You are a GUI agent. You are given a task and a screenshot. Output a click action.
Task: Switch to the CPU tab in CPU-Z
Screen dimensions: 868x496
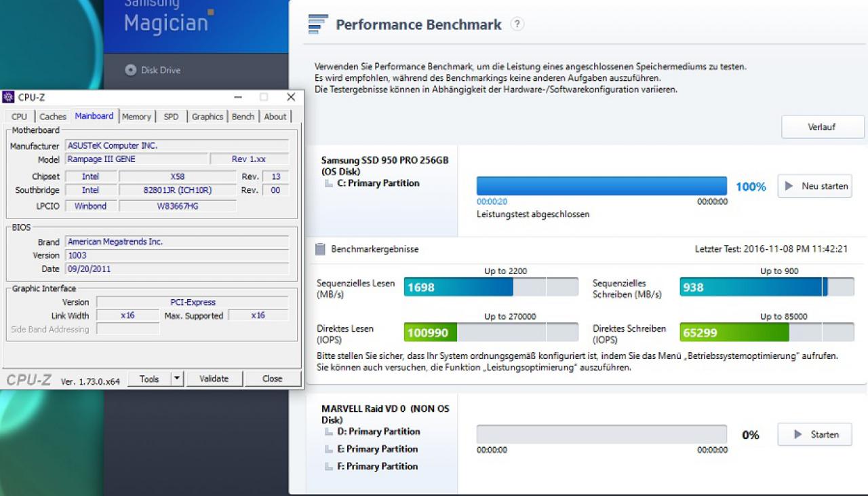click(20, 117)
